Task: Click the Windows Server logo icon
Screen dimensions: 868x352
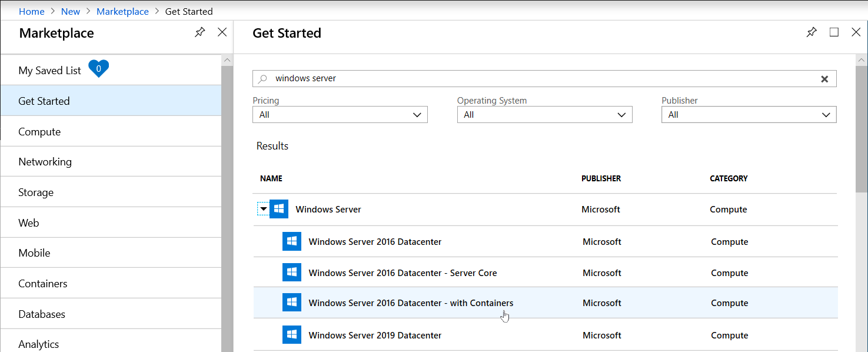Action: pyautogui.click(x=278, y=208)
